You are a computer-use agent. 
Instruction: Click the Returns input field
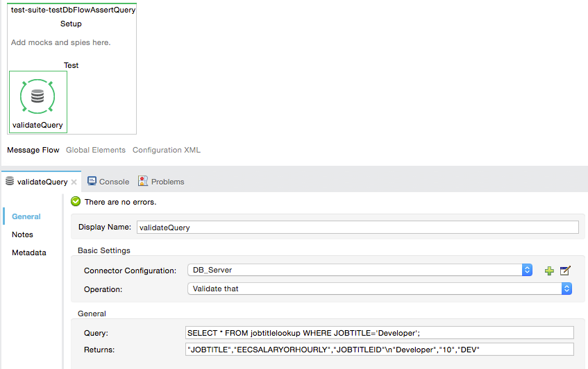click(380, 350)
